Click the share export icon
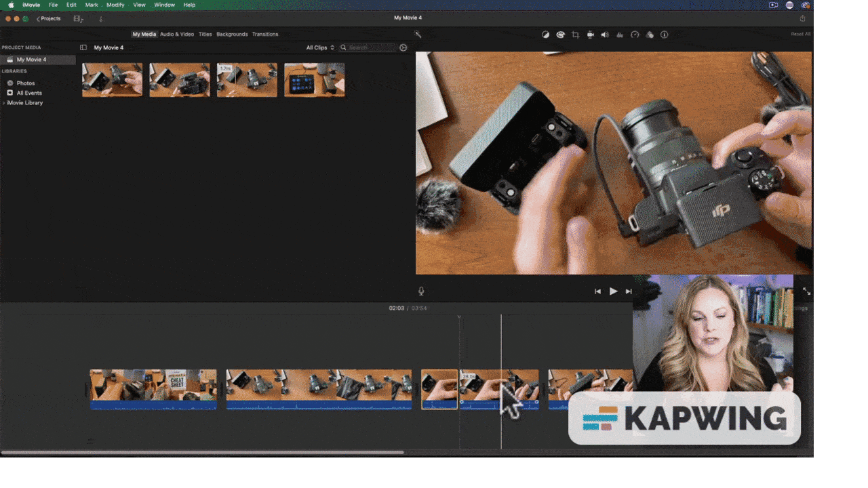The image size is (868, 488). [803, 18]
